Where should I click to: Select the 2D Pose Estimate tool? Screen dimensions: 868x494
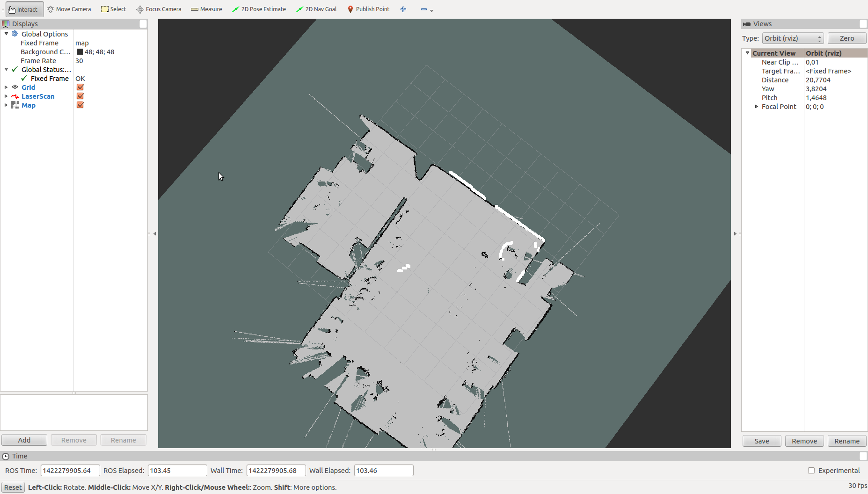(259, 9)
